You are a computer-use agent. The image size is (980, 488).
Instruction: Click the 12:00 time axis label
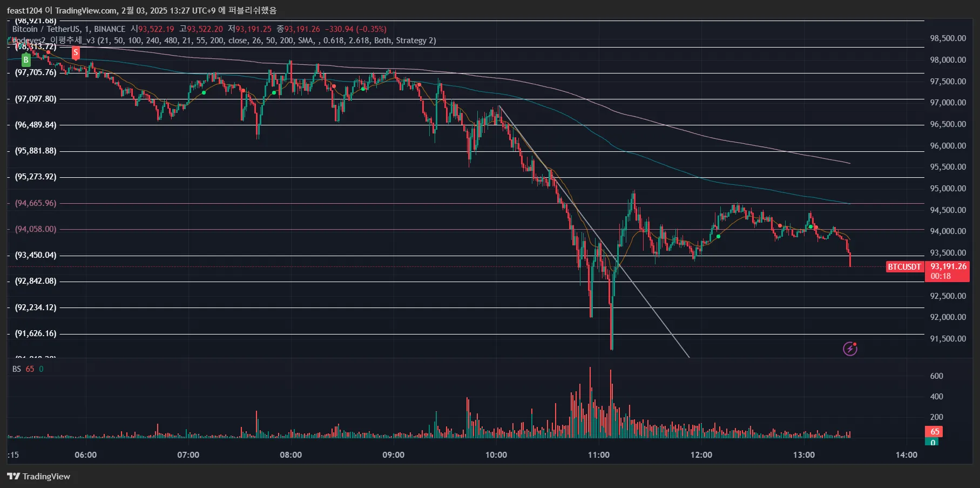click(701, 455)
